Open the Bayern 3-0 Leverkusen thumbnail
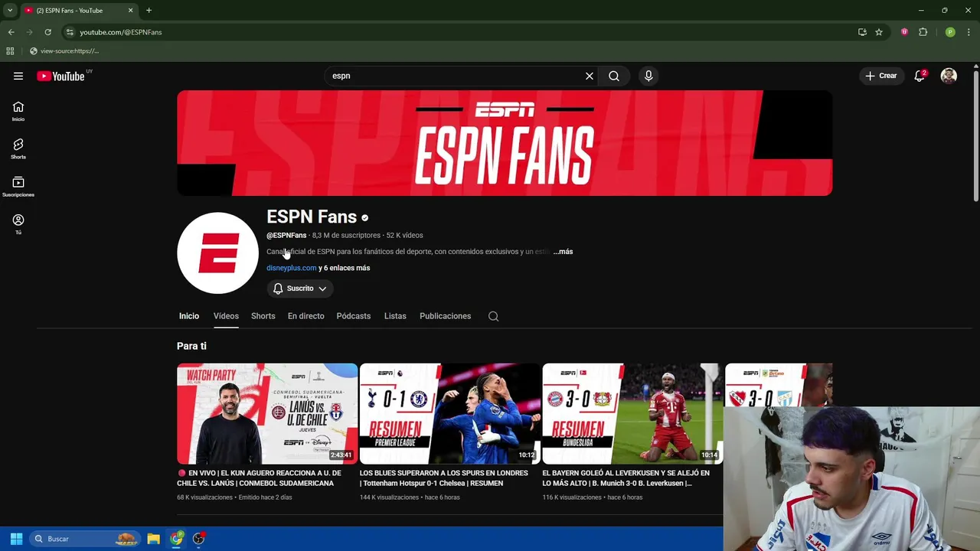 click(x=632, y=413)
